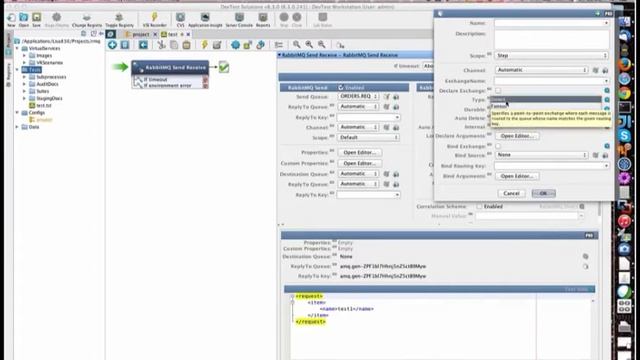Open the Send Queue ORDERS.REQ dropdown

coord(358,96)
